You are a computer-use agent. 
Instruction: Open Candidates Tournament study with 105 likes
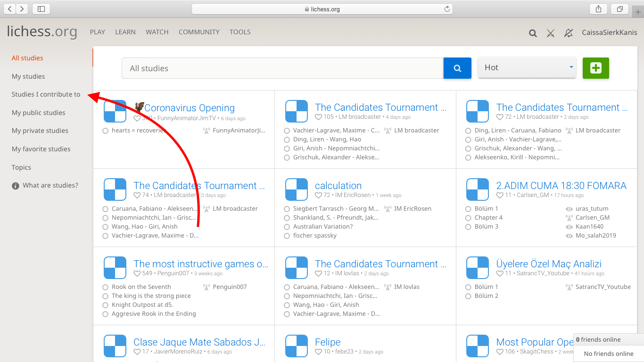pyautogui.click(x=380, y=107)
